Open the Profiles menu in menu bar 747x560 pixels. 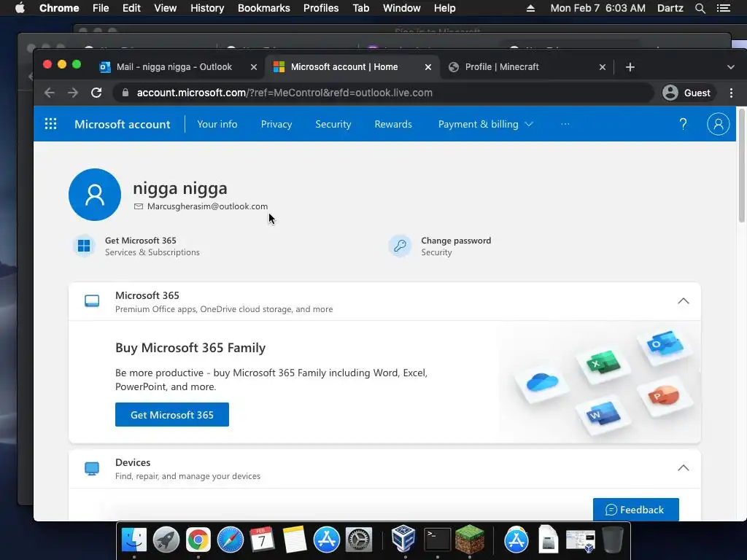coord(321,8)
